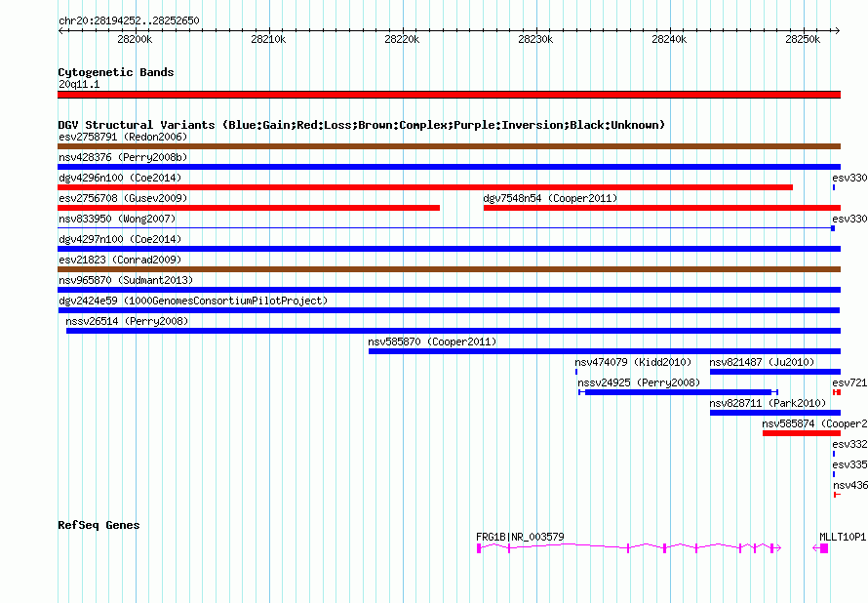Click the DGV Structural Variants track title
Screen dimensions: 868x603
tap(362, 125)
